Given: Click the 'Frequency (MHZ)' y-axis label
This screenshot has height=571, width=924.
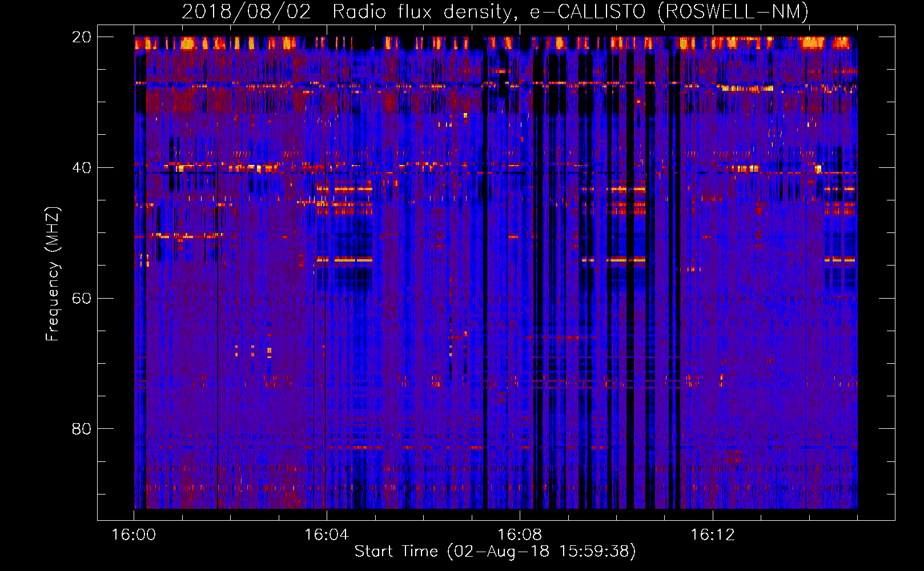Looking at the screenshot, I should coord(53,274).
